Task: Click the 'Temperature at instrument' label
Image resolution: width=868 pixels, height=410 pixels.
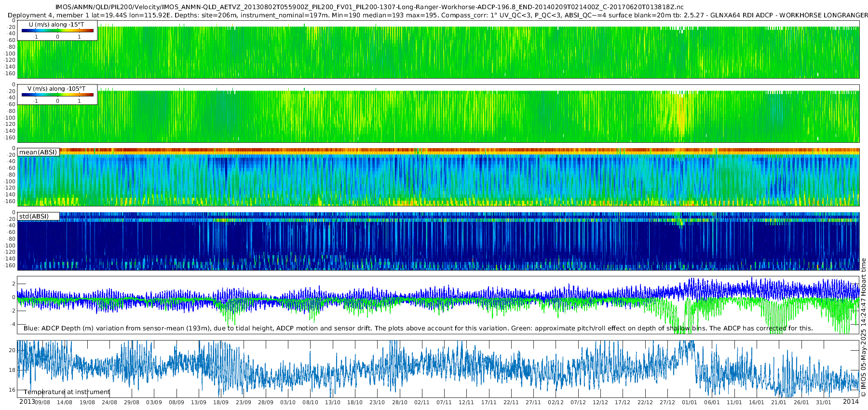Action: [67, 392]
